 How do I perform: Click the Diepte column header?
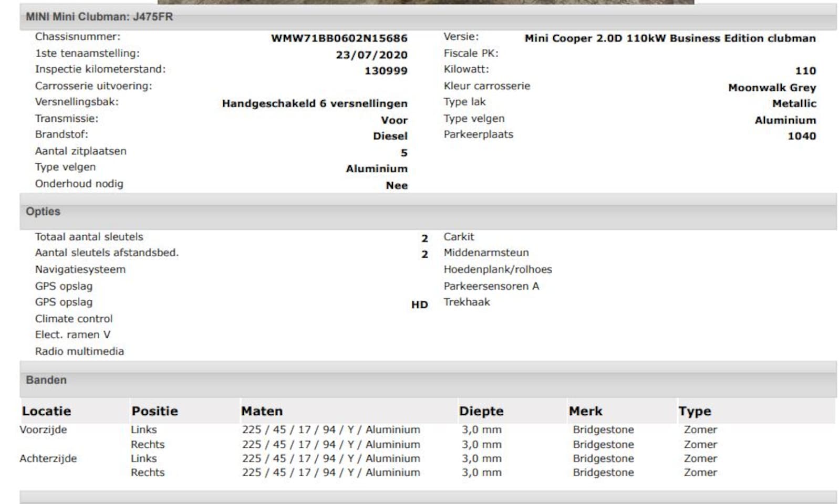(x=481, y=411)
